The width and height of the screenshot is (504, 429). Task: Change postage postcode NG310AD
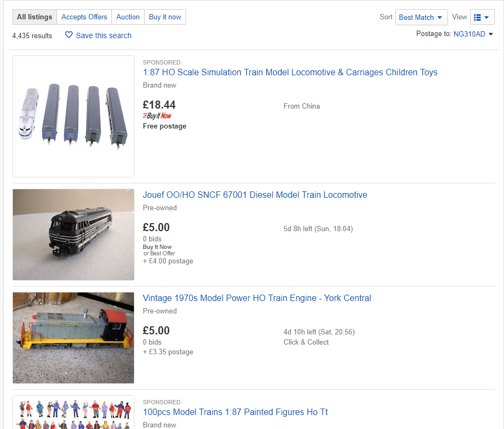pyautogui.click(x=469, y=34)
